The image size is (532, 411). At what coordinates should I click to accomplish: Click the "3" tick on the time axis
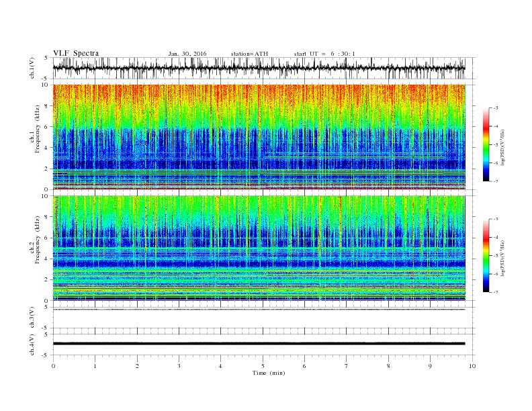(179, 366)
